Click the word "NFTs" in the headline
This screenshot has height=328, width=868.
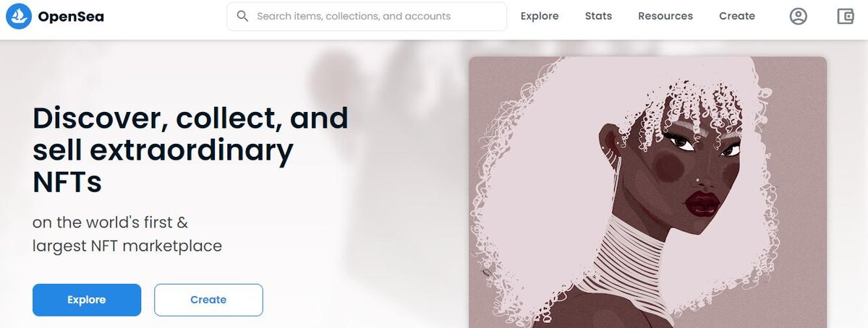coord(67,182)
